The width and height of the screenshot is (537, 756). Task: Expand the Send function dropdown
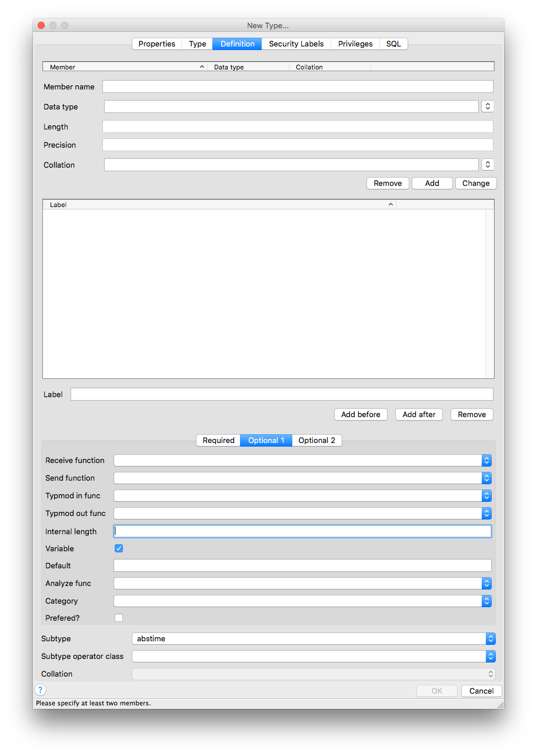[486, 478]
